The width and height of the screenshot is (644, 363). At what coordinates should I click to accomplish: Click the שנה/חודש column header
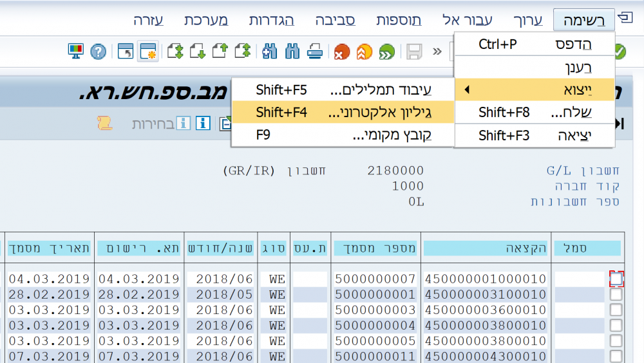(220, 248)
